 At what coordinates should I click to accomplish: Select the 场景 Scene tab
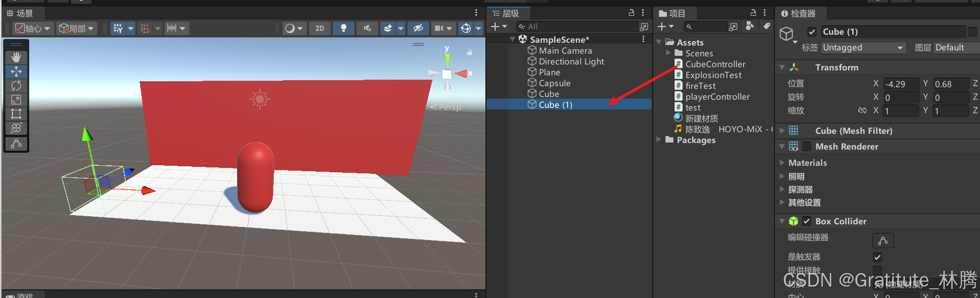[20, 13]
